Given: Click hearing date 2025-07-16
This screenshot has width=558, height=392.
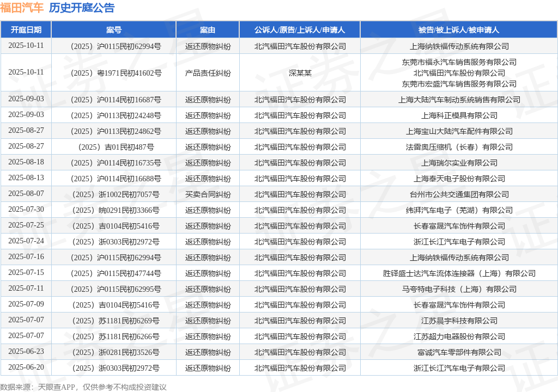Looking at the screenshot, I should click(26, 256).
